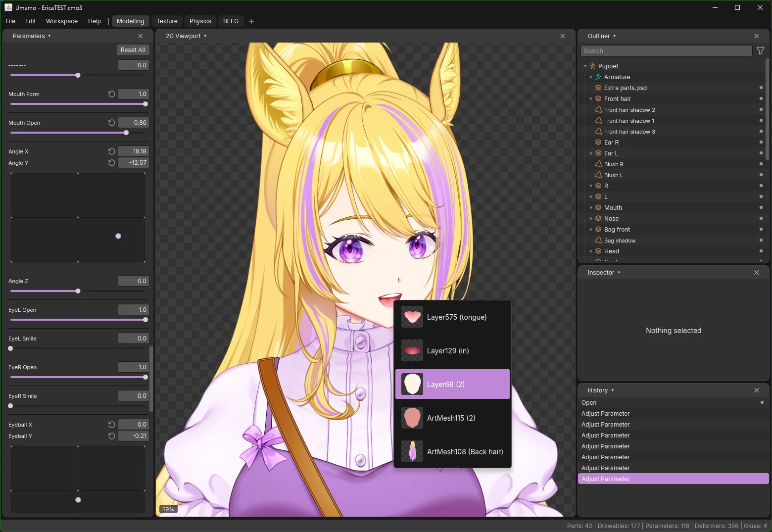The height and width of the screenshot is (532, 772).
Task: Open the 2D Viewport panel dropdown
Action: pyautogui.click(x=186, y=36)
